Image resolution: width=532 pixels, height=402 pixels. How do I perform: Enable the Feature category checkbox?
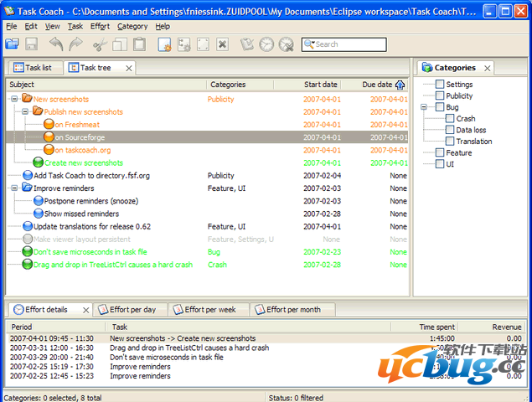click(x=440, y=153)
